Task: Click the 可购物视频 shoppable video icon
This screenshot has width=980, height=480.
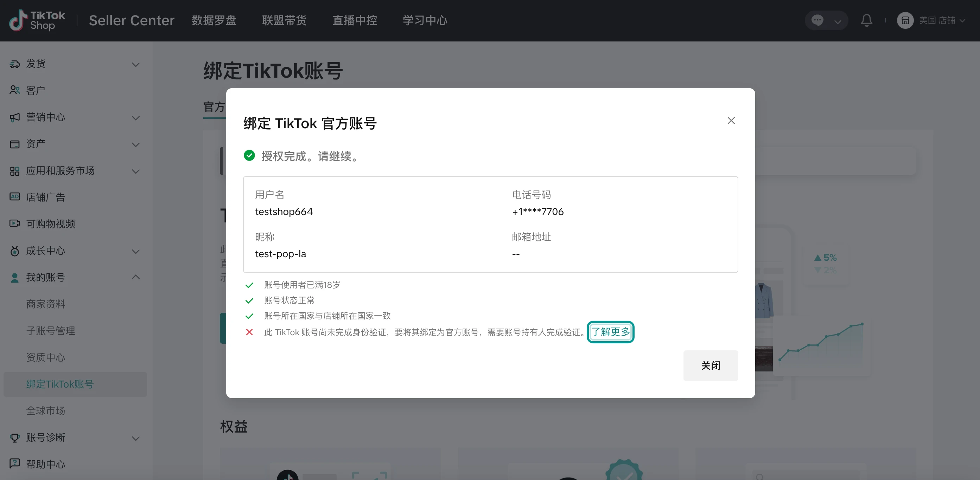Action: click(x=14, y=223)
